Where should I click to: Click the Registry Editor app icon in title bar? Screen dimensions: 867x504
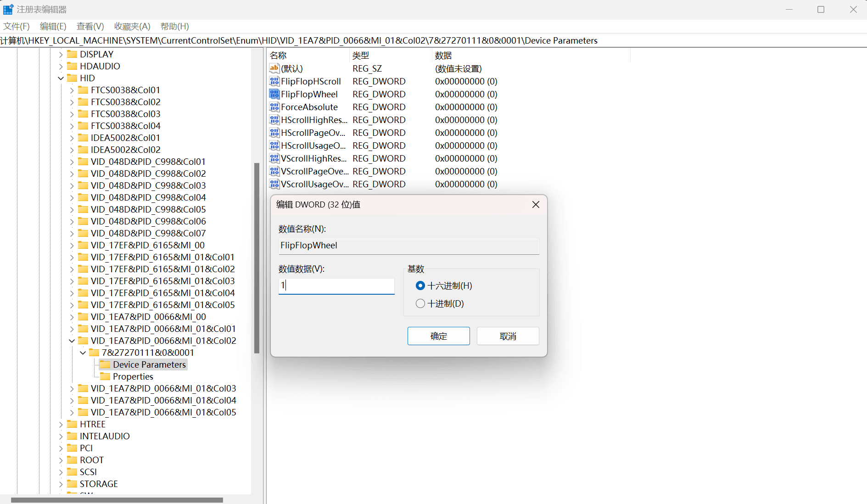[x=8, y=9]
